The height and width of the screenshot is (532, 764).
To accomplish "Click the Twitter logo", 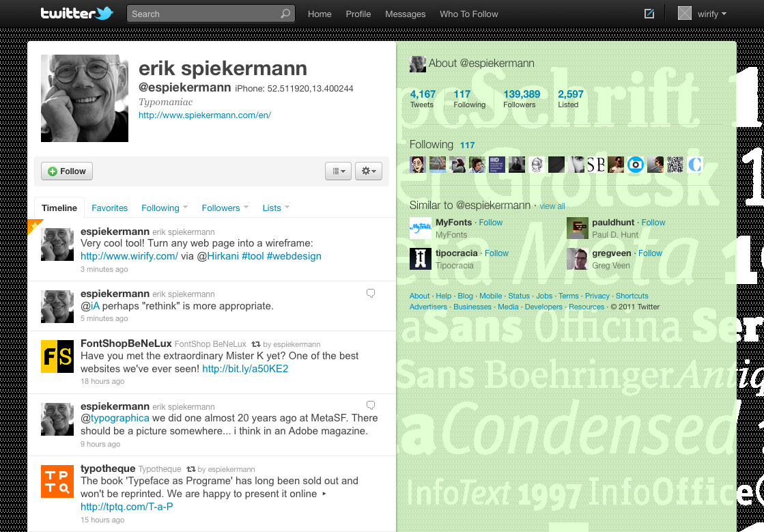I will pos(76,13).
